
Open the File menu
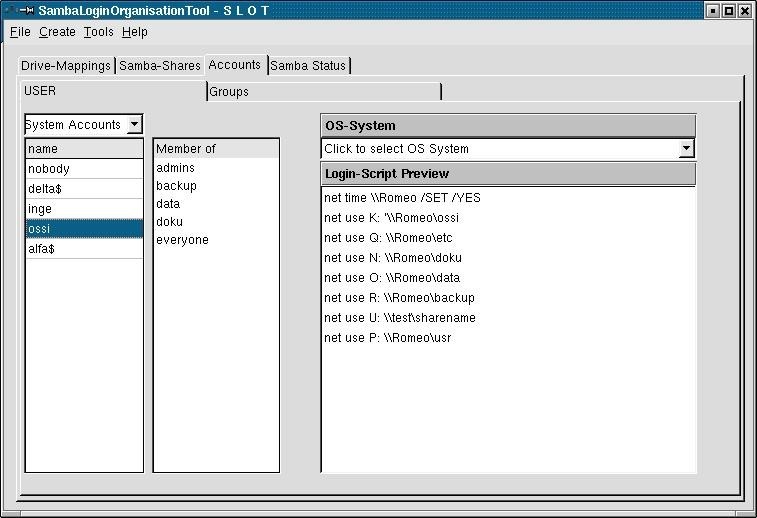coord(20,32)
